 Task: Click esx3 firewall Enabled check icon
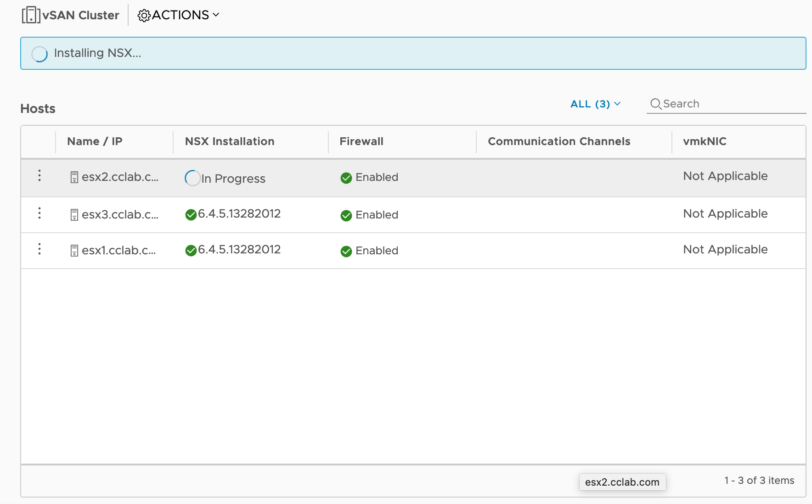(346, 216)
